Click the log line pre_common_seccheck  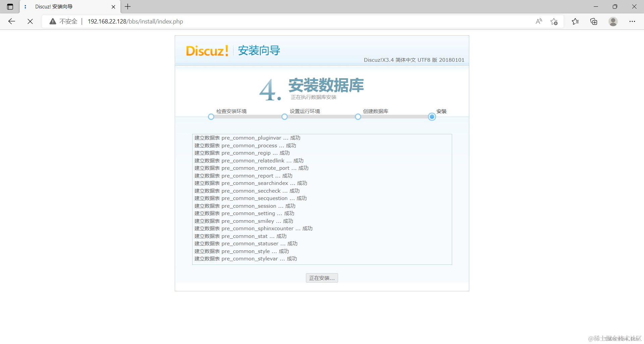point(247,191)
